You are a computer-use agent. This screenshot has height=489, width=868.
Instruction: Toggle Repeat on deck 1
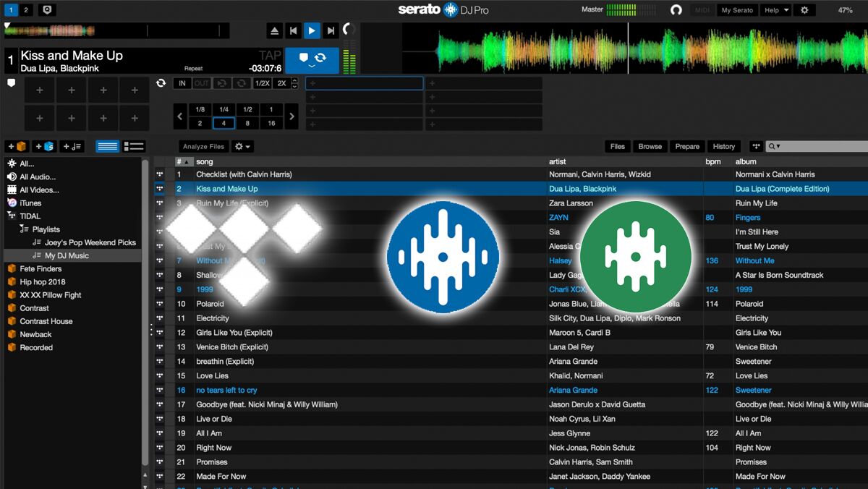click(193, 69)
